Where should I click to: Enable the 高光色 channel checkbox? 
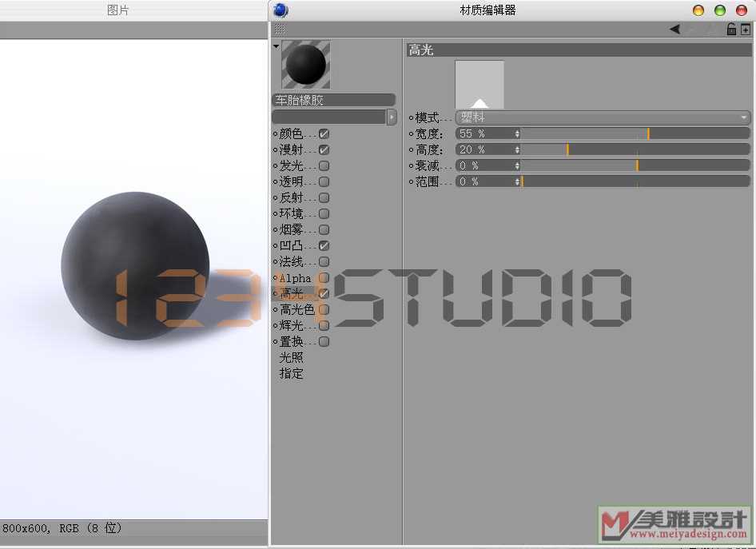tap(324, 309)
